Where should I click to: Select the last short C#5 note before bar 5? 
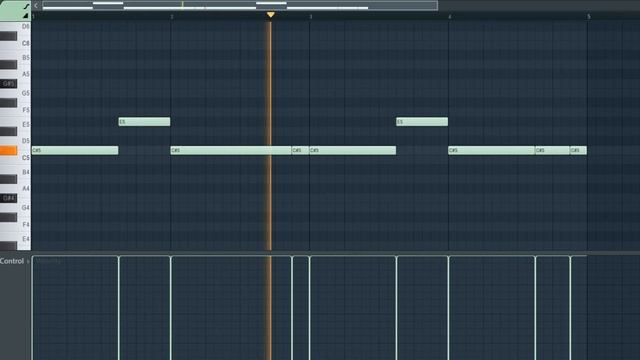[x=578, y=150]
